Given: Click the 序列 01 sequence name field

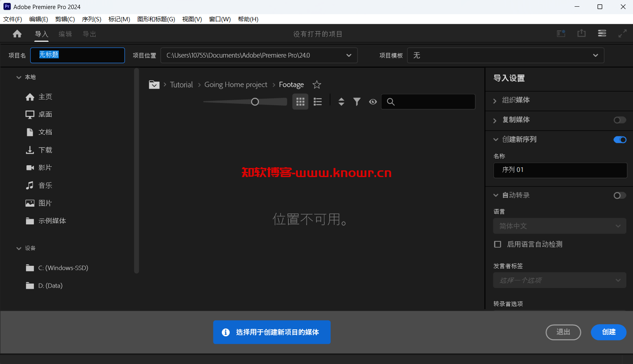Looking at the screenshot, I should tap(560, 170).
